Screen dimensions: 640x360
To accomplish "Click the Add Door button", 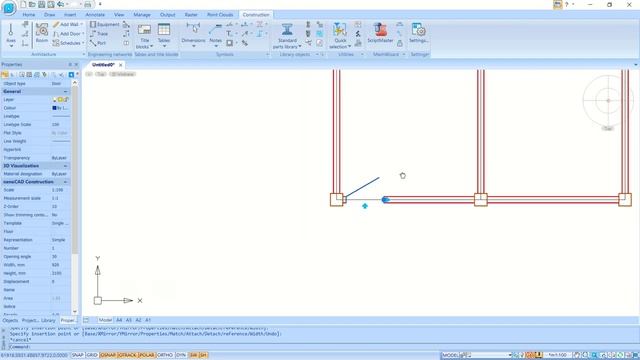I will (66, 34).
